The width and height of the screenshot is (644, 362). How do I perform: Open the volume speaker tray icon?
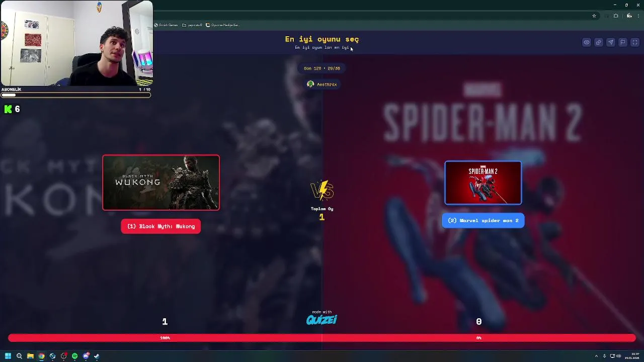(619, 356)
